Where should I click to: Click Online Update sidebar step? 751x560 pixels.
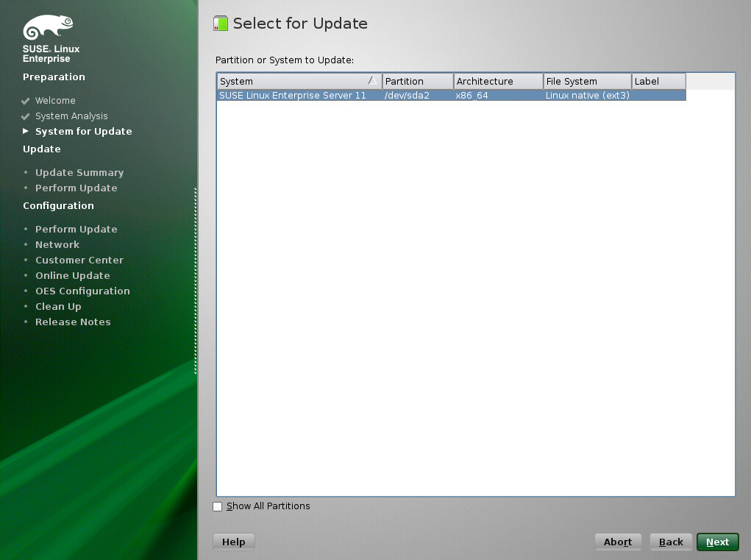[x=73, y=275]
